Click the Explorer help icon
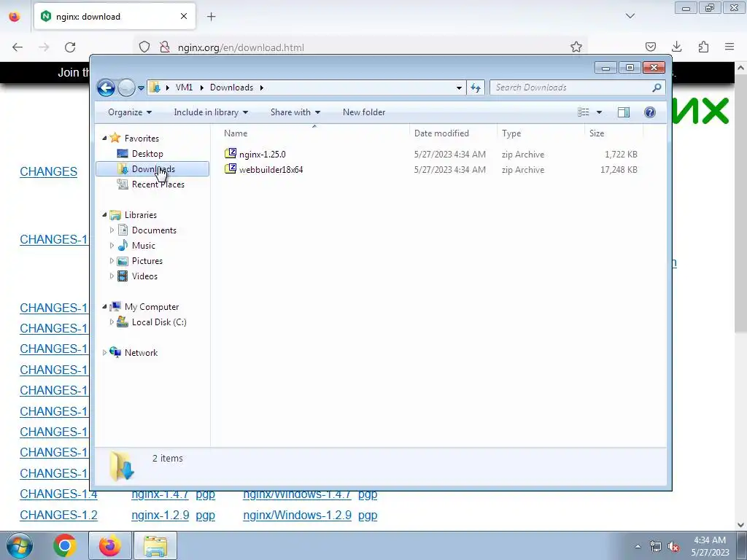 pyautogui.click(x=650, y=112)
